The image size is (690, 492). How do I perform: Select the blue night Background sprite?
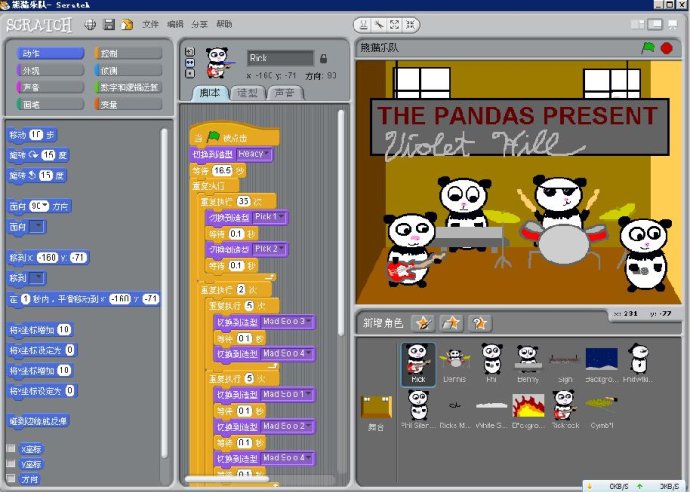[602, 364]
